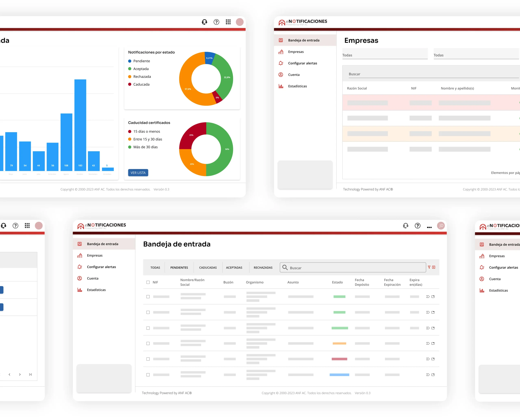Check the last notification row checkbox
The width and height of the screenshot is (520, 420).
click(148, 375)
